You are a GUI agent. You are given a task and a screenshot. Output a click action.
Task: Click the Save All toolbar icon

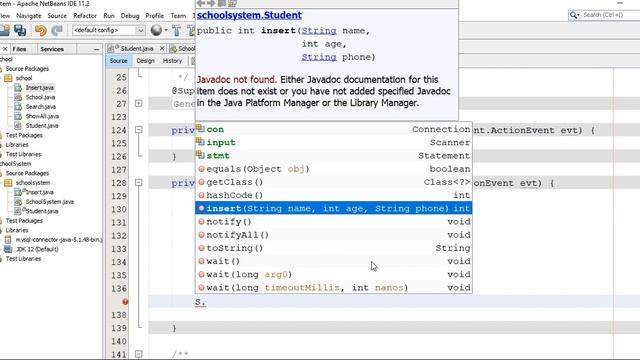[20, 30]
